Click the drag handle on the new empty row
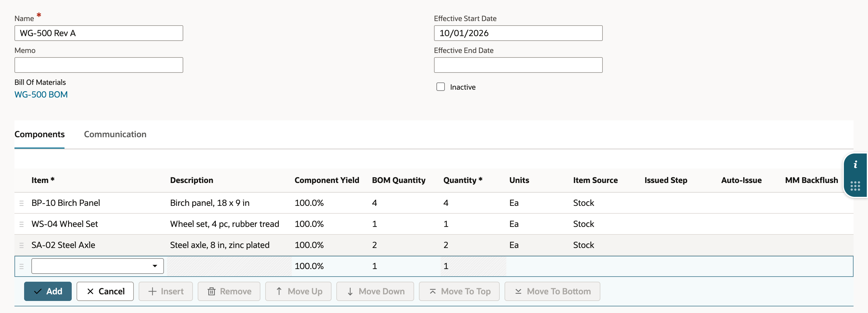 22,266
